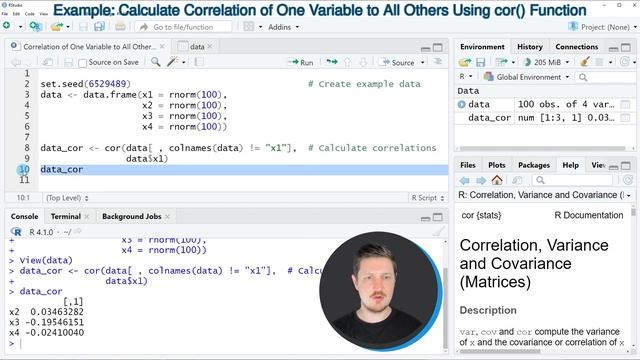640x360 pixels.
Task: Click the Source button
Action: (x=397, y=62)
